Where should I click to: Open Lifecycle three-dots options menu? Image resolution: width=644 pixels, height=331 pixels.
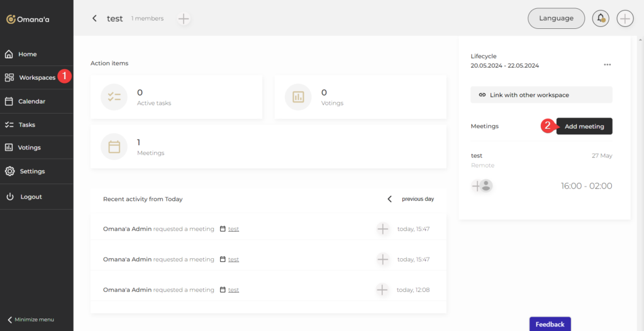(x=607, y=65)
